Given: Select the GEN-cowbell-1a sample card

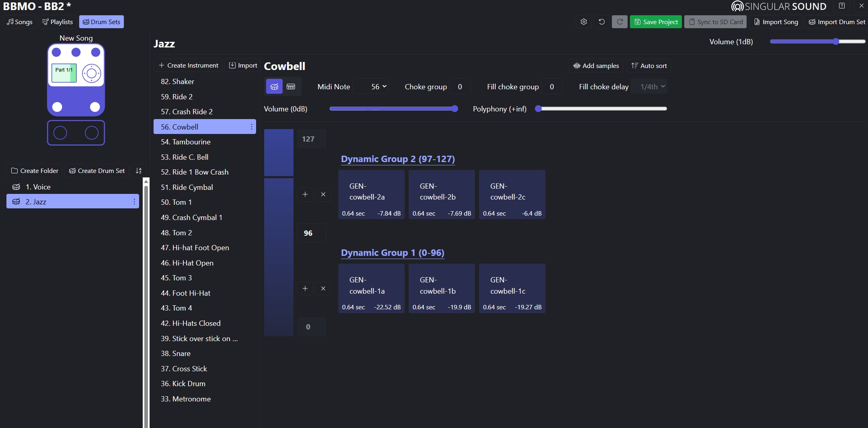Looking at the screenshot, I should (371, 288).
